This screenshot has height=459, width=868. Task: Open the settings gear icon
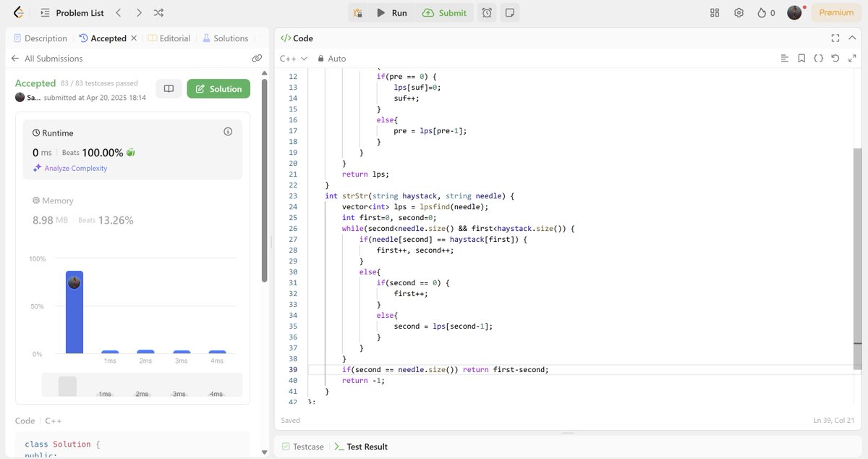coord(739,12)
